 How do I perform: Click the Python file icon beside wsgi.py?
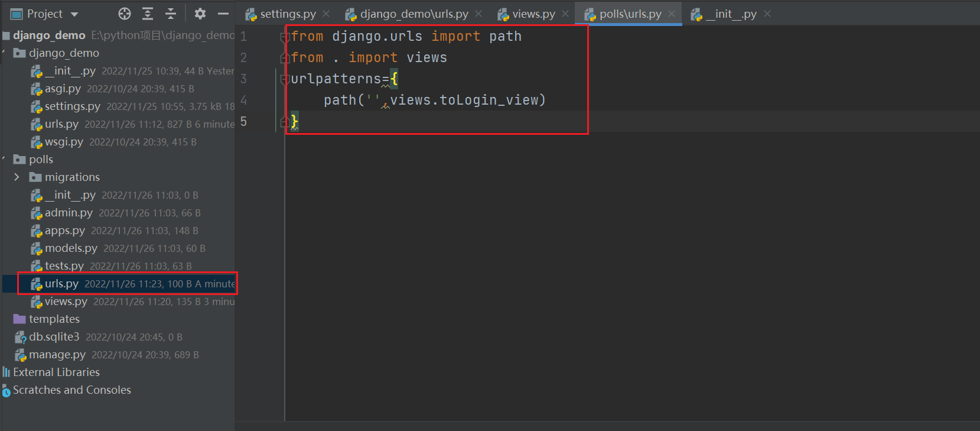(x=36, y=142)
